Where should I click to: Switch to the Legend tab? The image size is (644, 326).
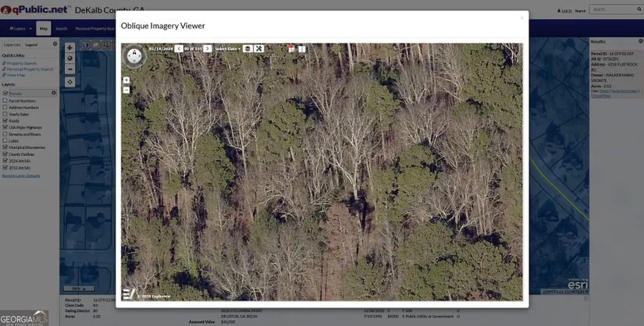(x=31, y=44)
